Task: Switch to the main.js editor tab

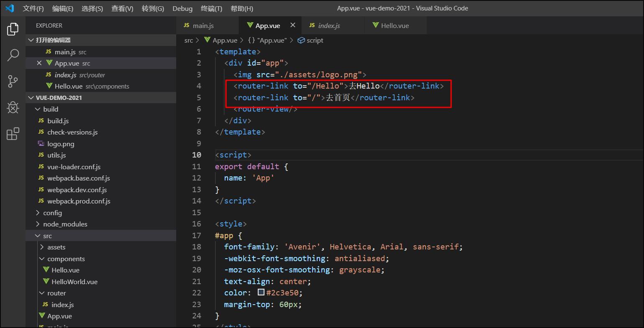Action: pos(208,25)
